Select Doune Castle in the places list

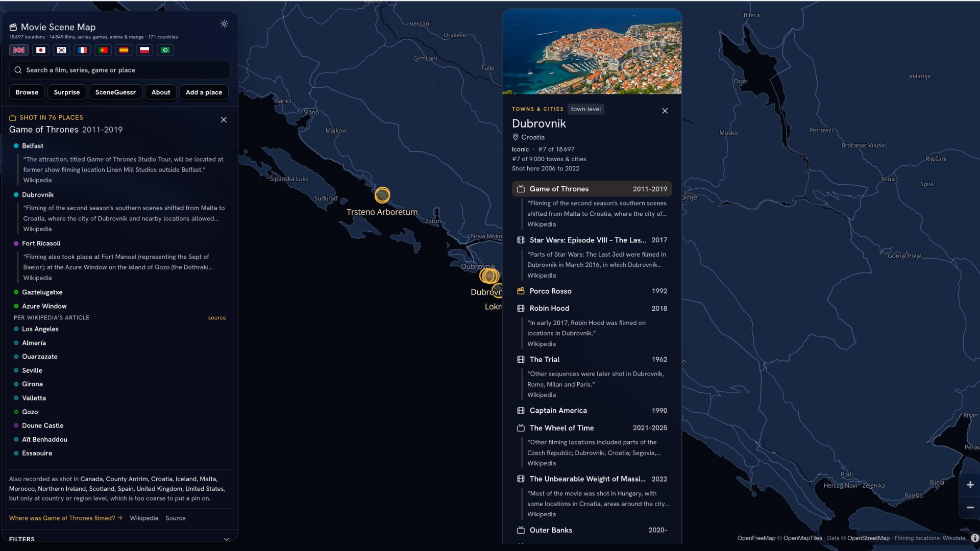point(43,425)
